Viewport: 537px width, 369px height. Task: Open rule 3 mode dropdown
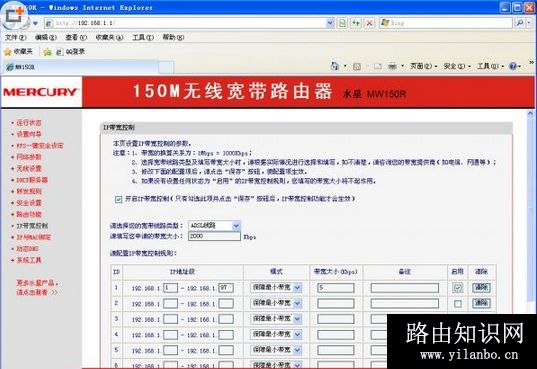coord(276,319)
